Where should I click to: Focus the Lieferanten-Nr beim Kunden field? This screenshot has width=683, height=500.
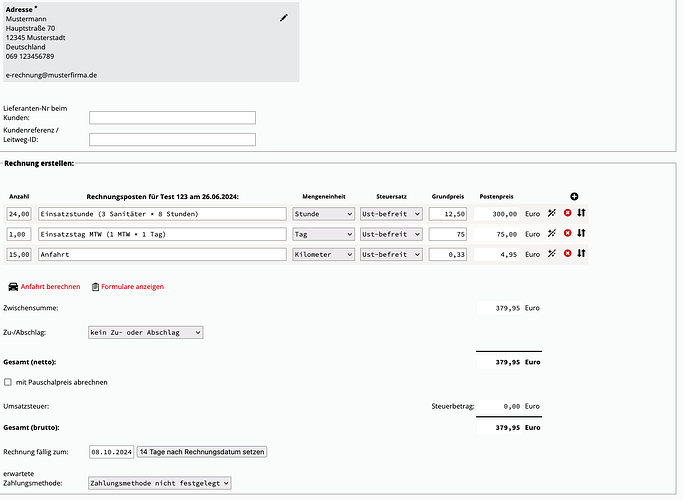(x=172, y=118)
